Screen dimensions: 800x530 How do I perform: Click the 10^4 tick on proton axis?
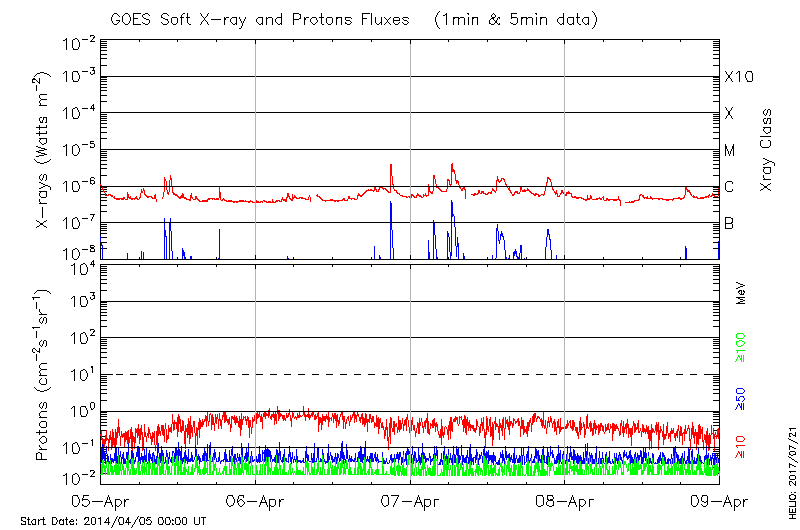click(81, 267)
